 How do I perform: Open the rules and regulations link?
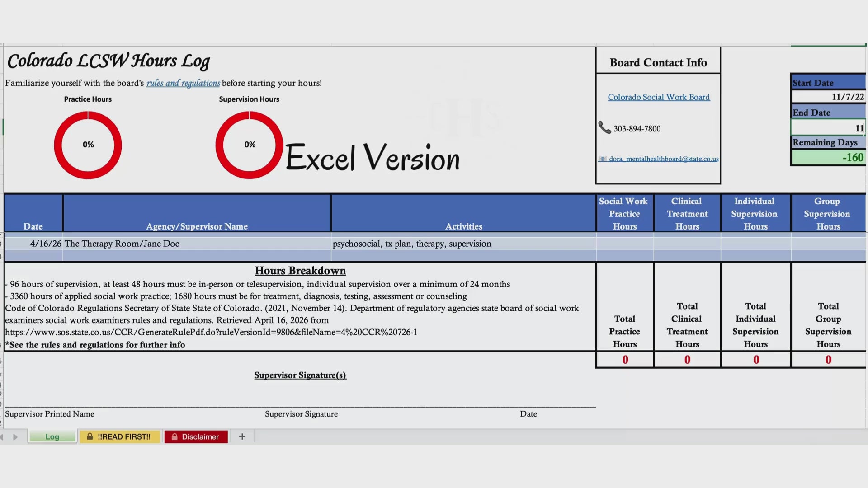[183, 83]
